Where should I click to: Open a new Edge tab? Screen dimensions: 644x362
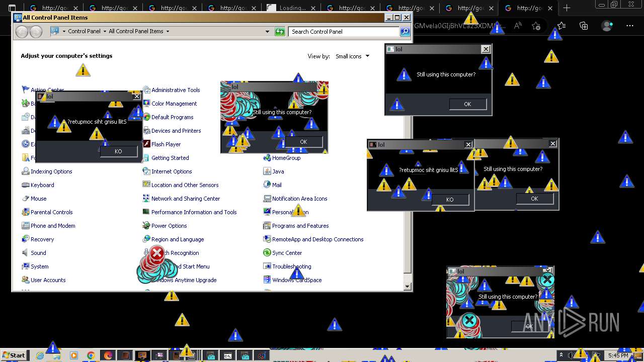point(567,8)
